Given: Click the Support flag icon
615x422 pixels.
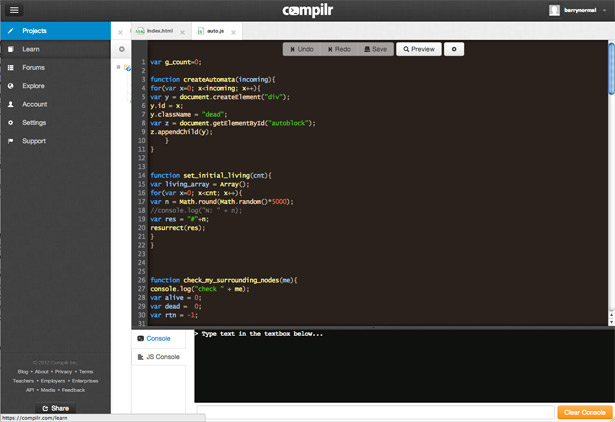Looking at the screenshot, I should point(11,141).
